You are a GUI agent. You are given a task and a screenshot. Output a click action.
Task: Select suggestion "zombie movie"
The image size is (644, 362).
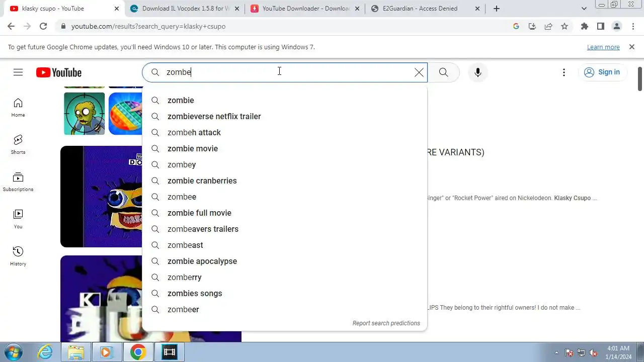click(x=285, y=149)
